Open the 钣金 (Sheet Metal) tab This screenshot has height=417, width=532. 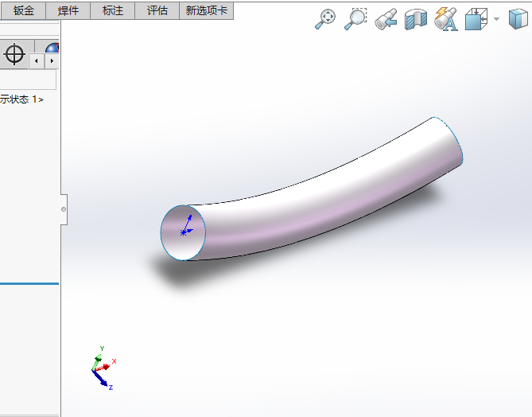pyautogui.click(x=23, y=10)
